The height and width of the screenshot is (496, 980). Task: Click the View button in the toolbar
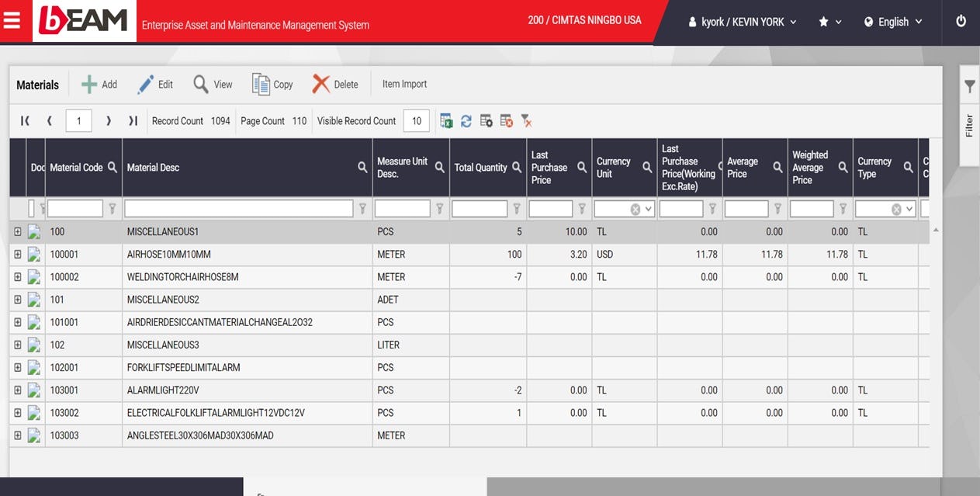coord(213,84)
